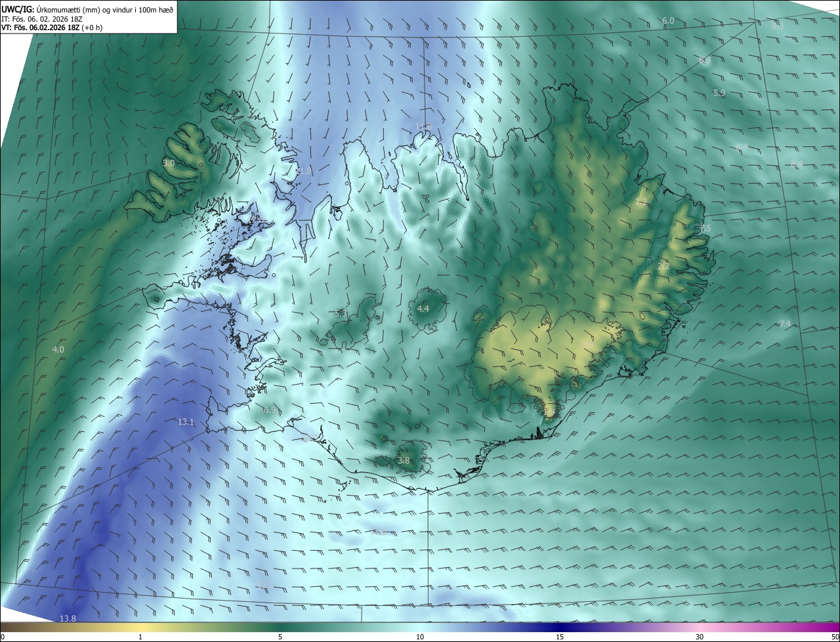840x642 pixels.
Task: Click the color scale tick labelled 10
Action: pos(420,637)
